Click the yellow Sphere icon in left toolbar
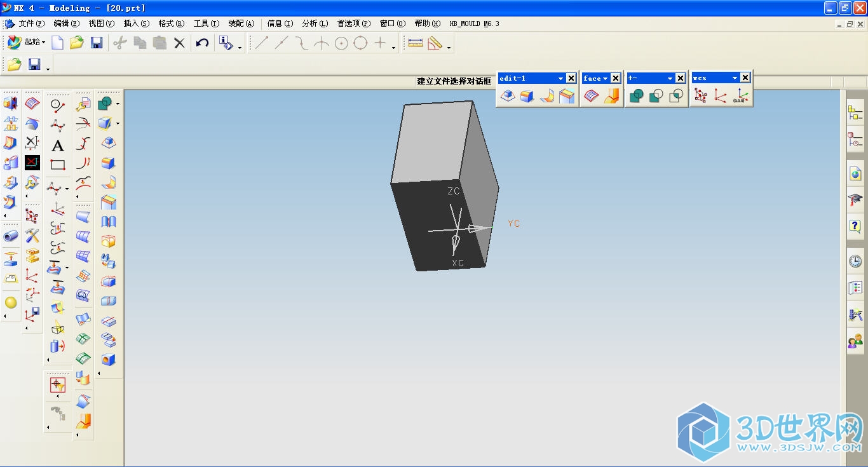 tap(11, 302)
